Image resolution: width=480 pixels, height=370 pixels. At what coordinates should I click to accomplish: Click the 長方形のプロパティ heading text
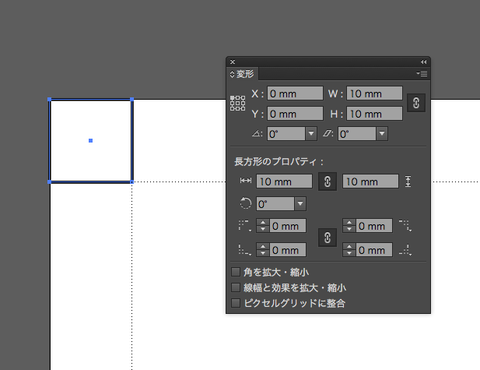click(x=279, y=162)
